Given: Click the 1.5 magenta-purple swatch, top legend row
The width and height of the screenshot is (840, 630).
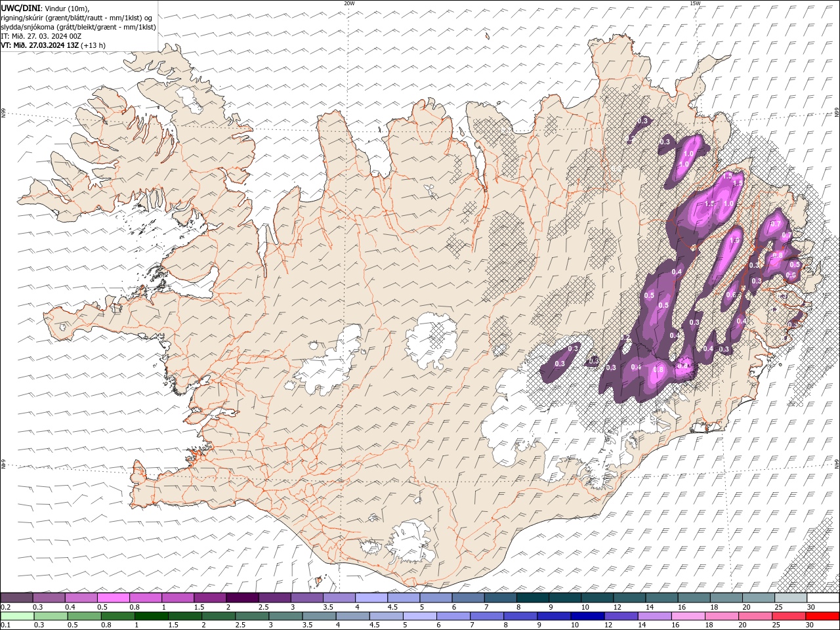Looking at the screenshot, I should (210, 598).
